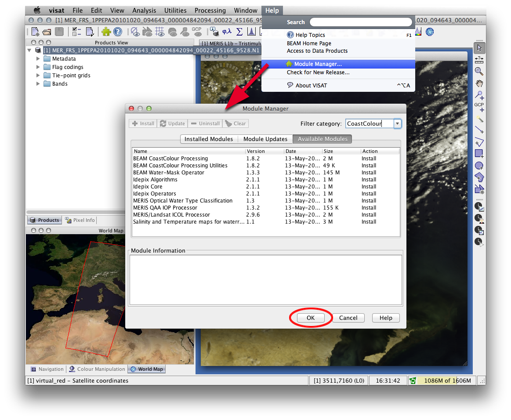Click the Filter category text field
Screen dimensions: 511x420
point(369,123)
